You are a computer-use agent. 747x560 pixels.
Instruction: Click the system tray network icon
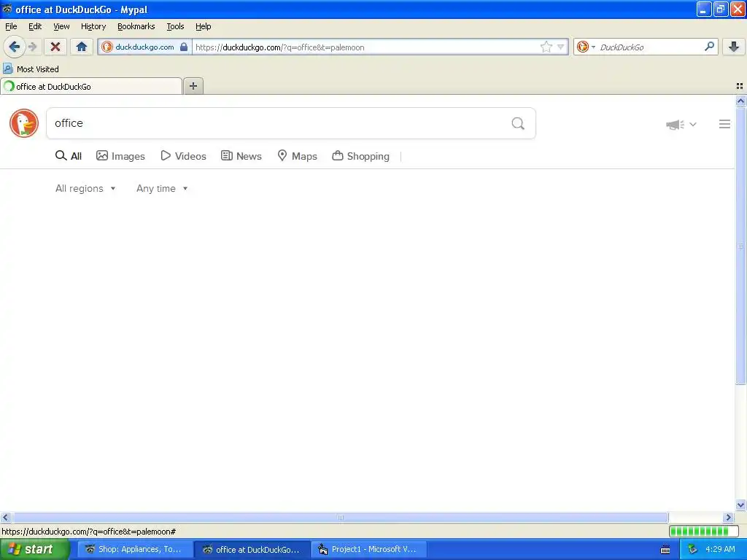coord(692,550)
